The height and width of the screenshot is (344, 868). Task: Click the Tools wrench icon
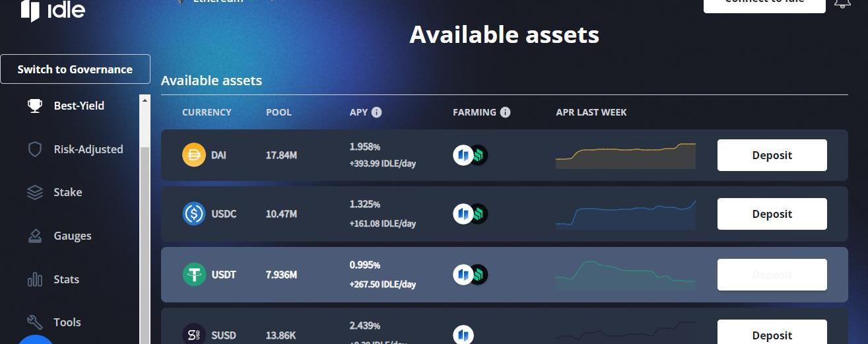coord(35,322)
